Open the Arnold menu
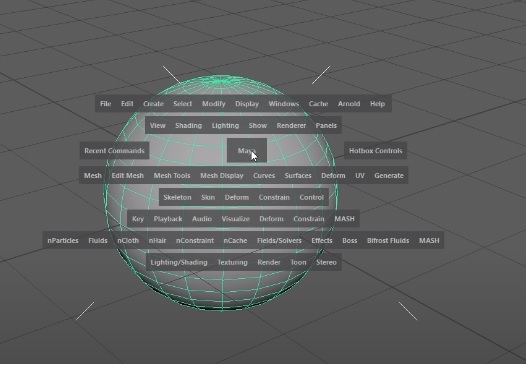This screenshot has height=370, width=526. pyautogui.click(x=349, y=104)
